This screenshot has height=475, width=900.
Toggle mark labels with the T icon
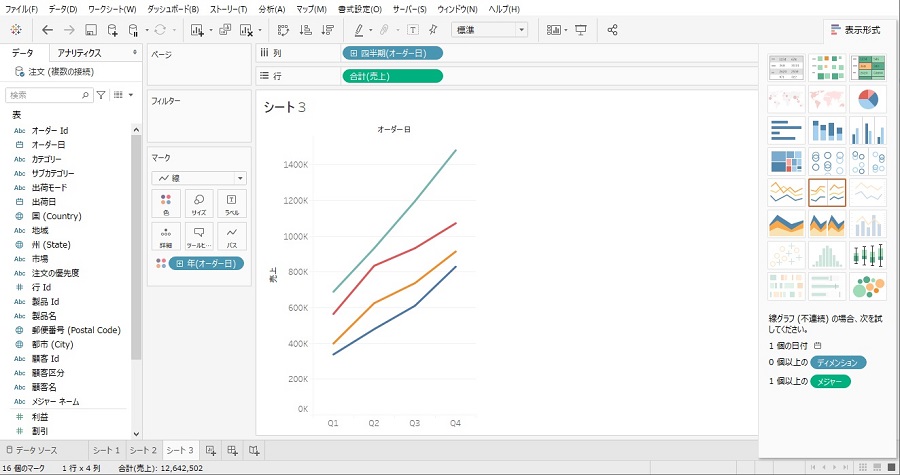click(x=413, y=30)
